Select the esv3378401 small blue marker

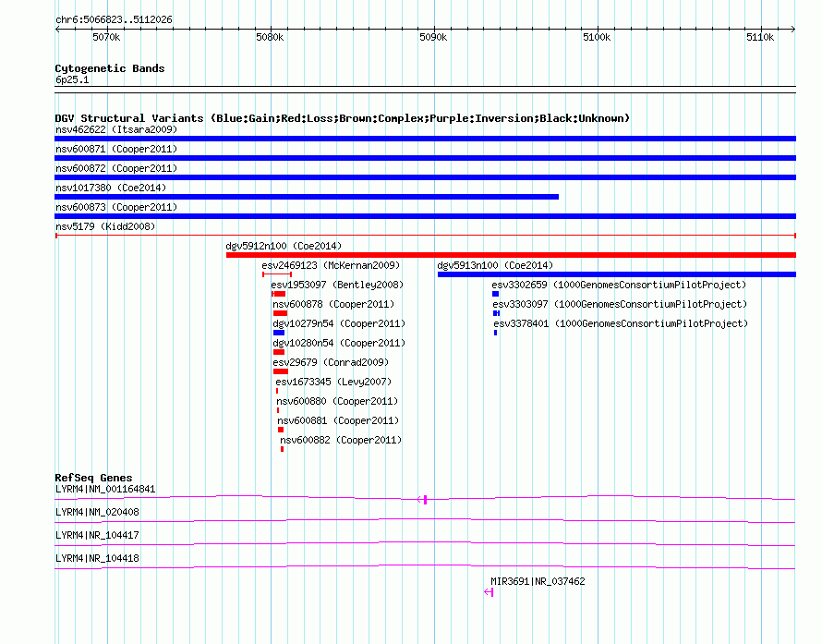tap(495, 333)
